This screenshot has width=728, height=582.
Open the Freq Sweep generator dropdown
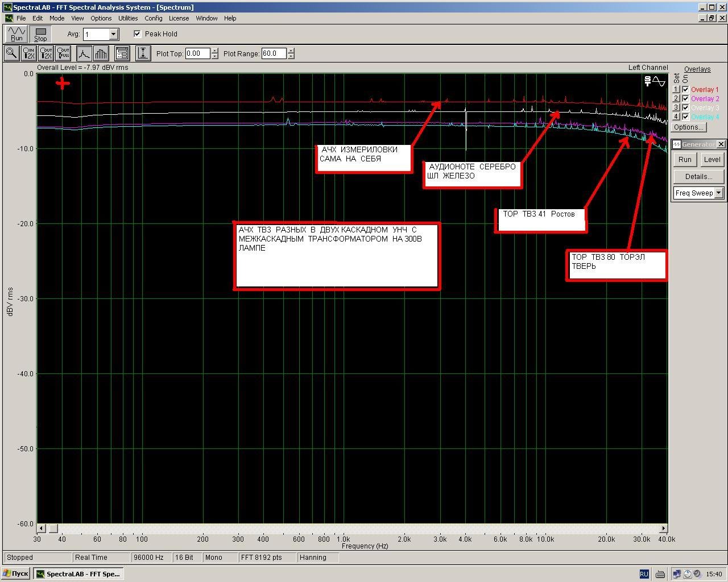click(718, 193)
